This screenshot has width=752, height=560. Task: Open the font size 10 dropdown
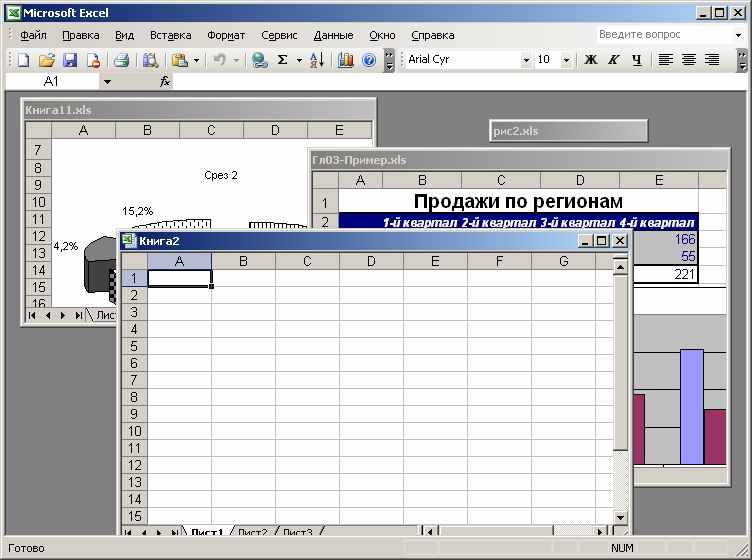point(566,60)
